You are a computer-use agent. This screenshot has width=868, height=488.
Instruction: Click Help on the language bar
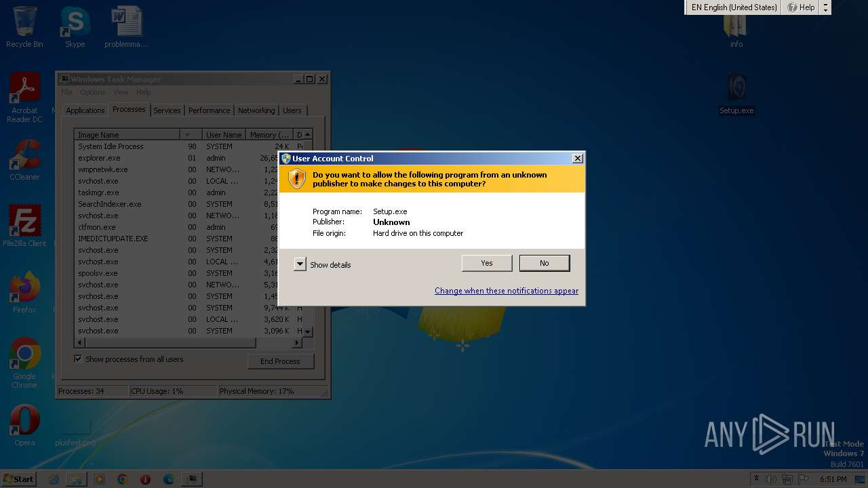click(801, 7)
